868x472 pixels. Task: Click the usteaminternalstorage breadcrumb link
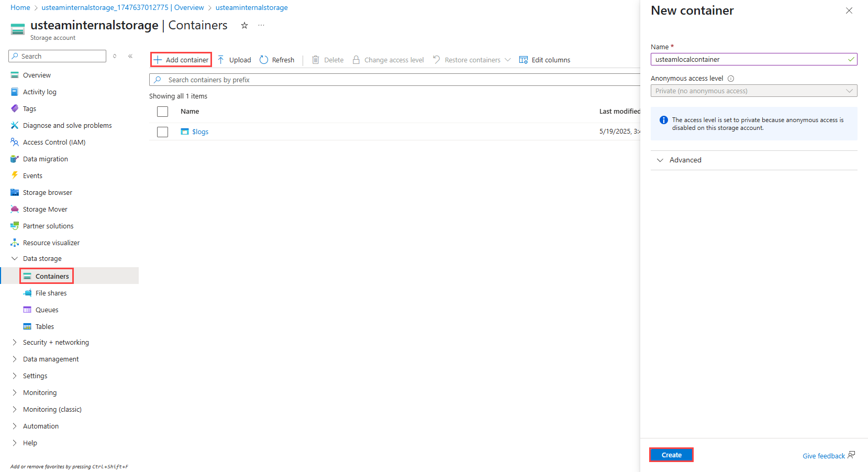252,7
